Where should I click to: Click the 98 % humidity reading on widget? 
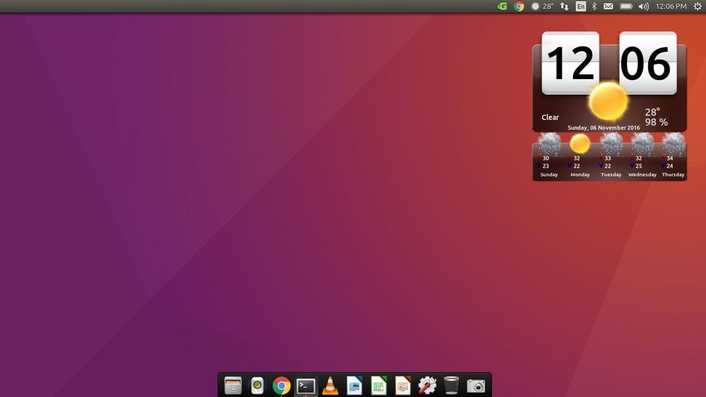coord(656,122)
